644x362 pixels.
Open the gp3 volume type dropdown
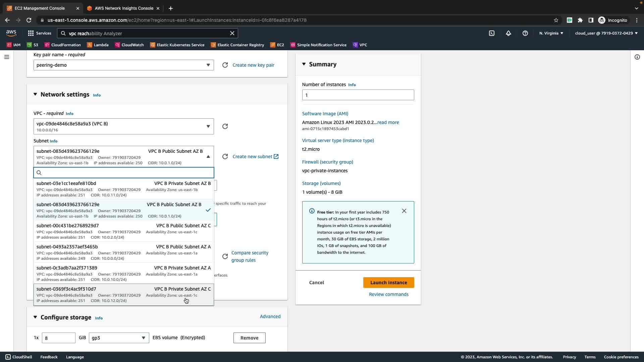pyautogui.click(x=119, y=338)
